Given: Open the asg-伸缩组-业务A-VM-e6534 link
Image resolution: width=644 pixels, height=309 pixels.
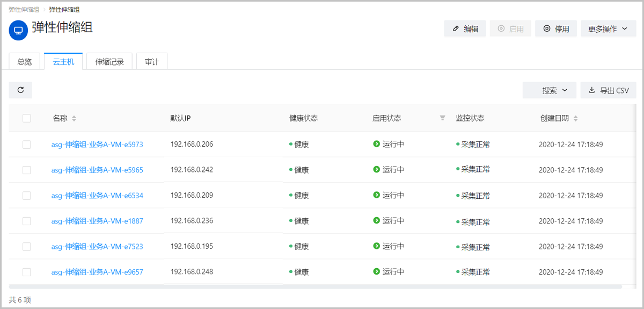Looking at the screenshot, I should [x=97, y=196].
